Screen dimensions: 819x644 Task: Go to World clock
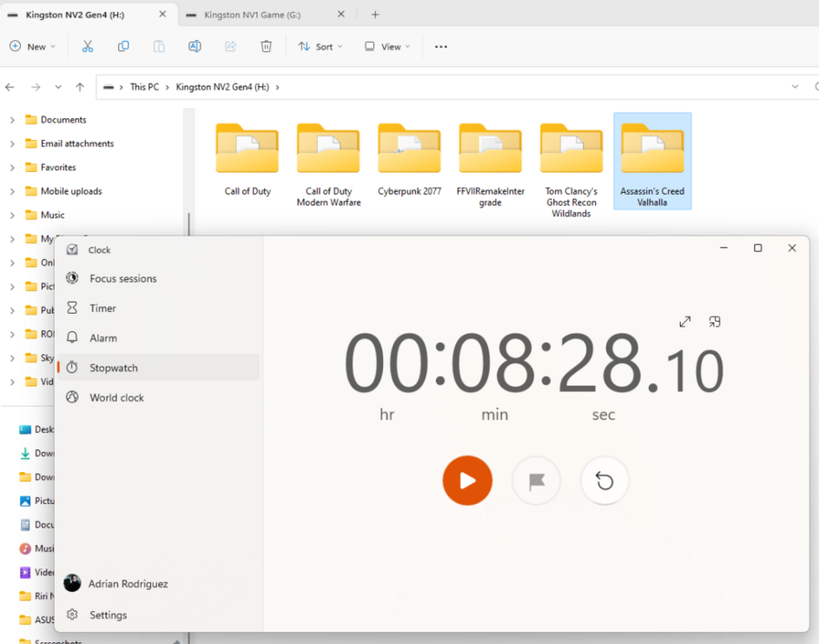158,397
